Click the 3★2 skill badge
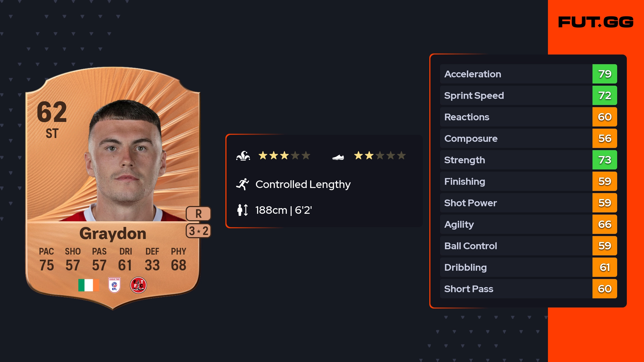The height and width of the screenshot is (362, 644). click(198, 231)
